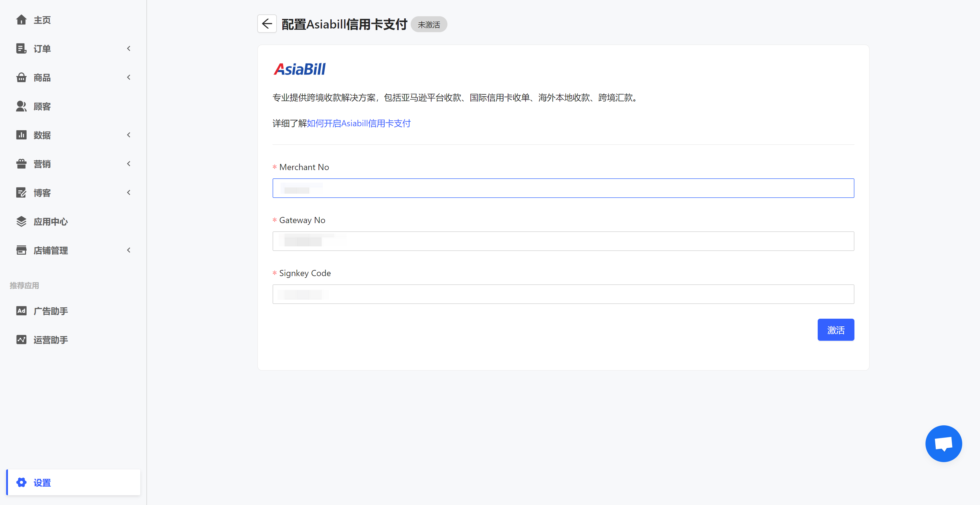This screenshot has width=980, height=505.
Task: Click the gift icon beside 营销
Action: point(21,164)
